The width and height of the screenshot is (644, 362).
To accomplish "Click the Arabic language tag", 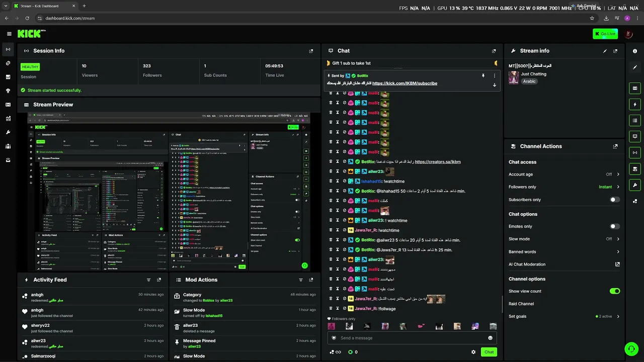I will click(529, 81).
